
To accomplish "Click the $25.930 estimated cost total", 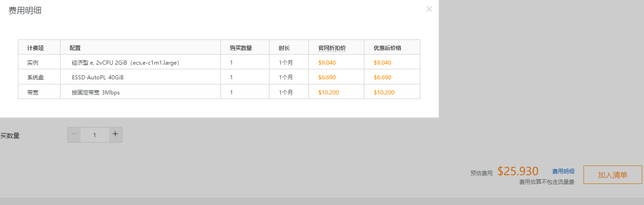I will pos(517,172).
